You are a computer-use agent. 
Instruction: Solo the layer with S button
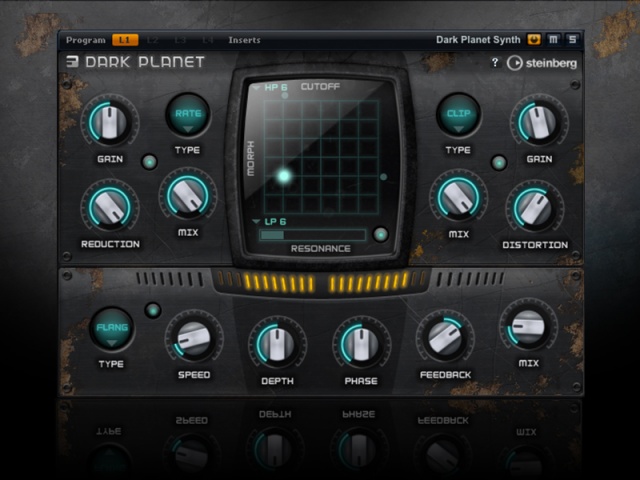(x=572, y=40)
